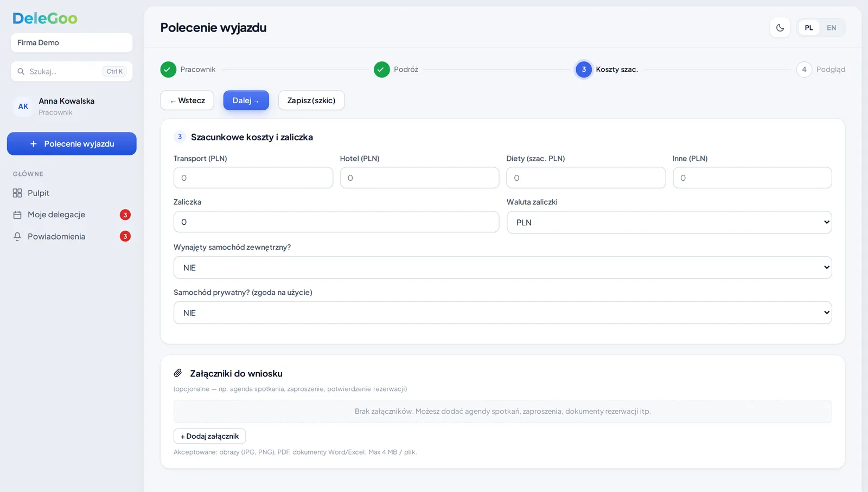Click the Moje delegacje red badge
Image resolution: width=868 pixels, height=492 pixels.
coord(125,215)
